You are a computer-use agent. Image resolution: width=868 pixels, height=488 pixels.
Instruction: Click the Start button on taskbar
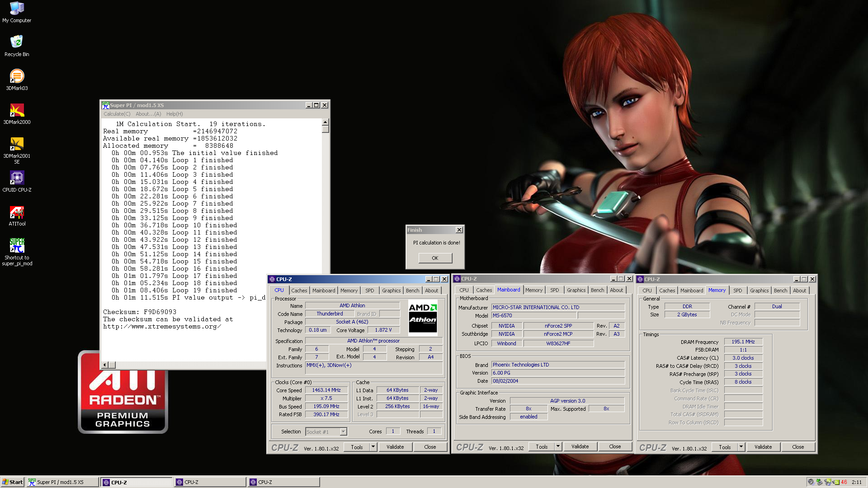(x=12, y=482)
